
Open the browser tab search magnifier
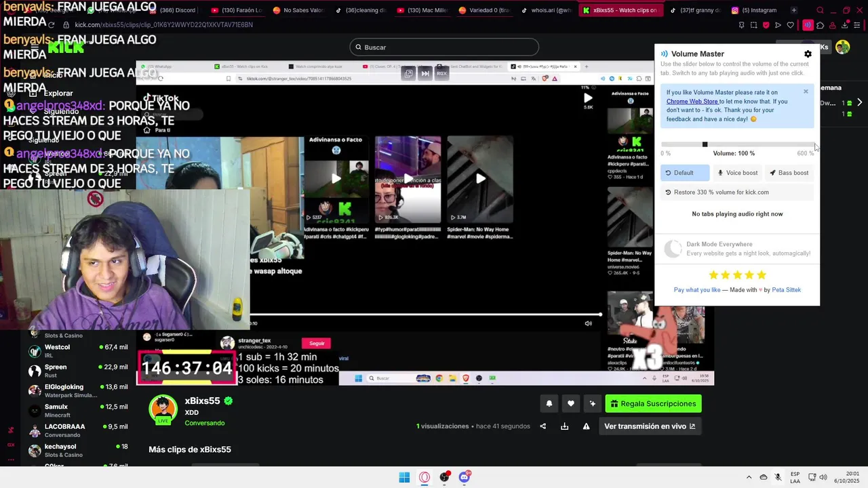coord(820,10)
